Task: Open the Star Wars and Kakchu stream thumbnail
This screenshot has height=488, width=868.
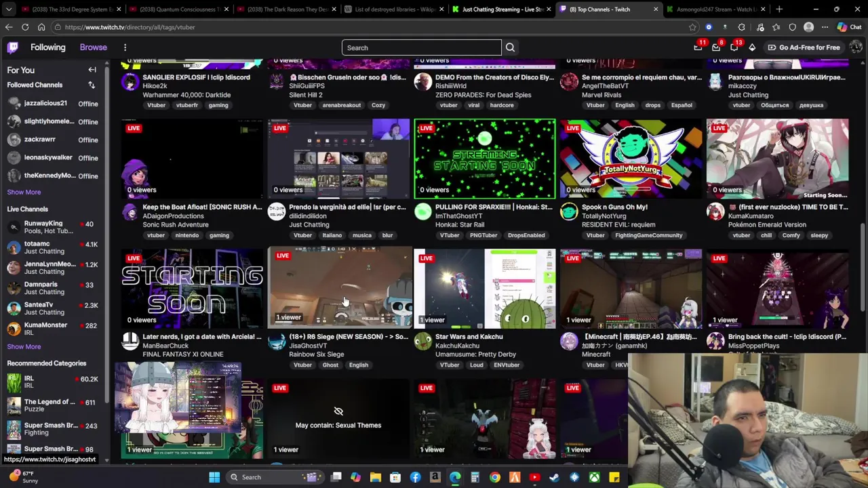Action: tap(485, 289)
